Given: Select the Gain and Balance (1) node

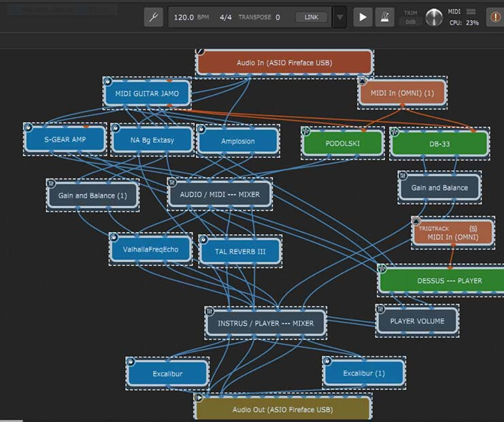Looking at the screenshot, I should click(x=93, y=195).
